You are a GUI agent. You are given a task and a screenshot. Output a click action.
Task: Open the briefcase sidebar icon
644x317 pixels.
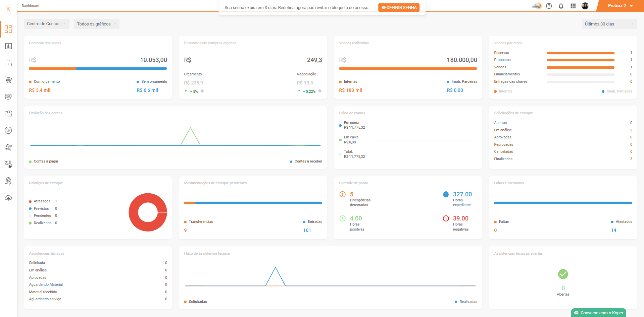pyautogui.click(x=8, y=63)
